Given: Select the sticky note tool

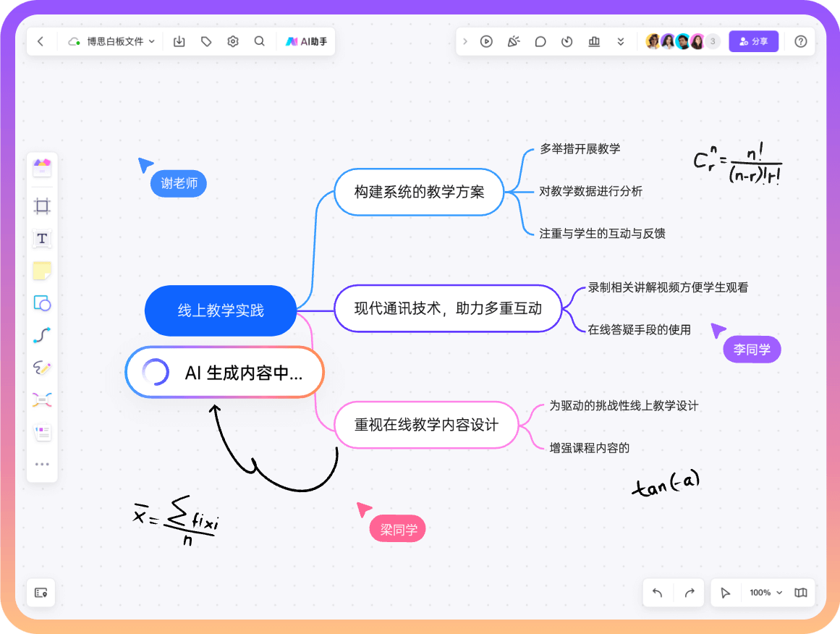Looking at the screenshot, I should pyautogui.click(x=42, y=271).
